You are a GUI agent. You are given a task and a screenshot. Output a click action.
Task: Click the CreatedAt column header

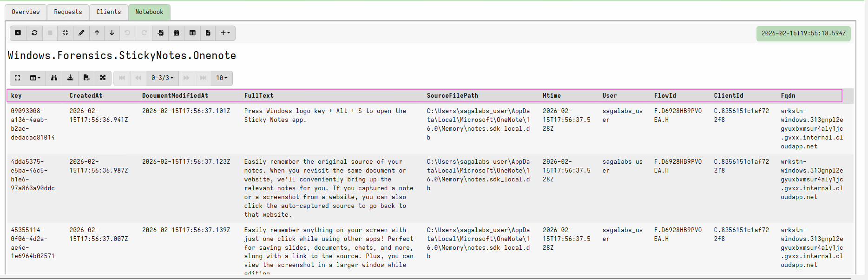click(86, 96)
